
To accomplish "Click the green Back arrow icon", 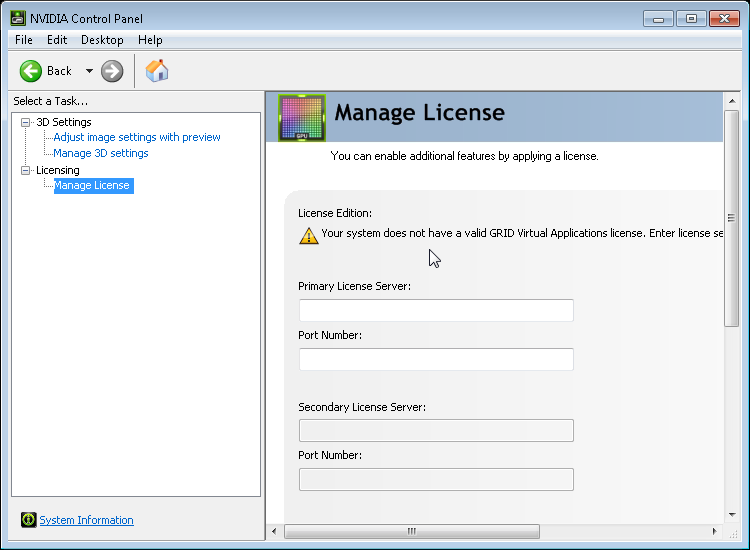I will click(x=31, y=71).
